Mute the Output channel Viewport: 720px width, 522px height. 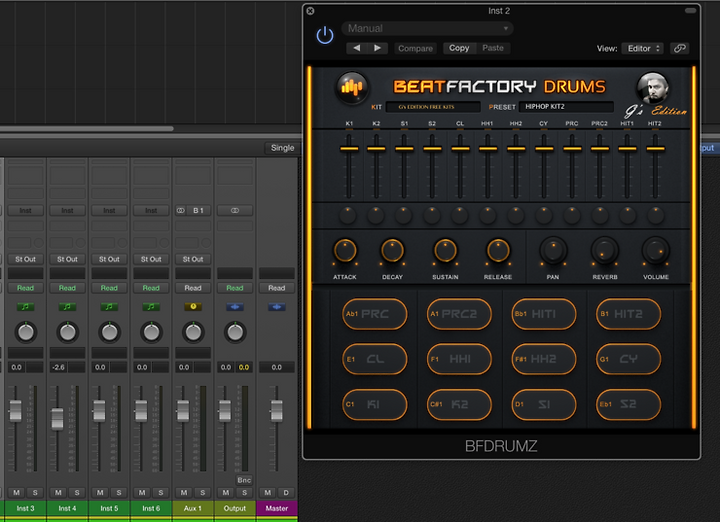click(225, 493)
